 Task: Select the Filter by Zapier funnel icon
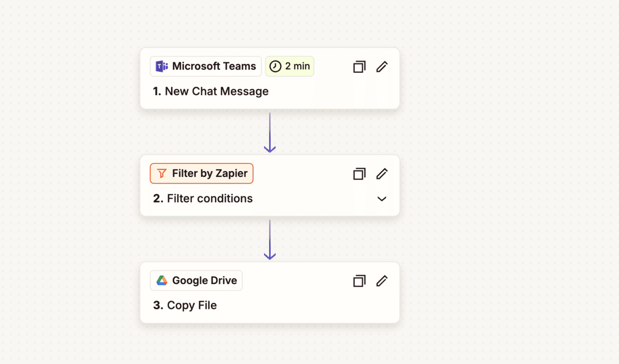point(161,173)
